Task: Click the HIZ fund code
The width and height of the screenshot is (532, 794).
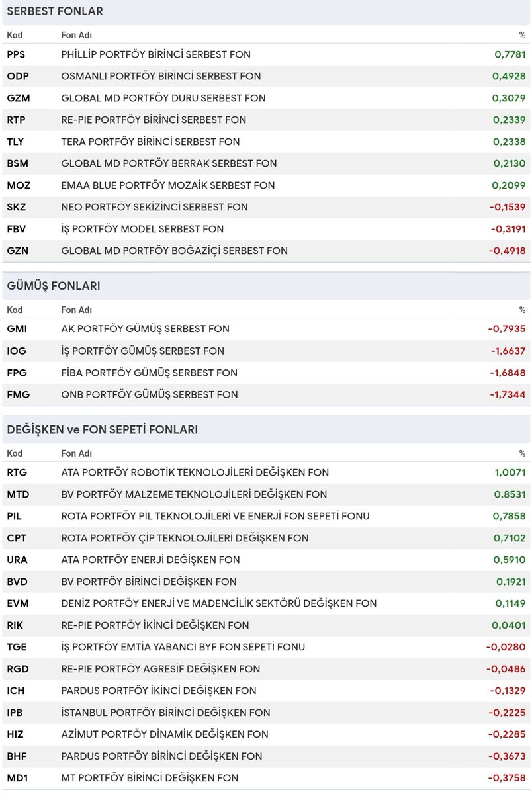Action: pyautogui.click(x=15, y=734)
